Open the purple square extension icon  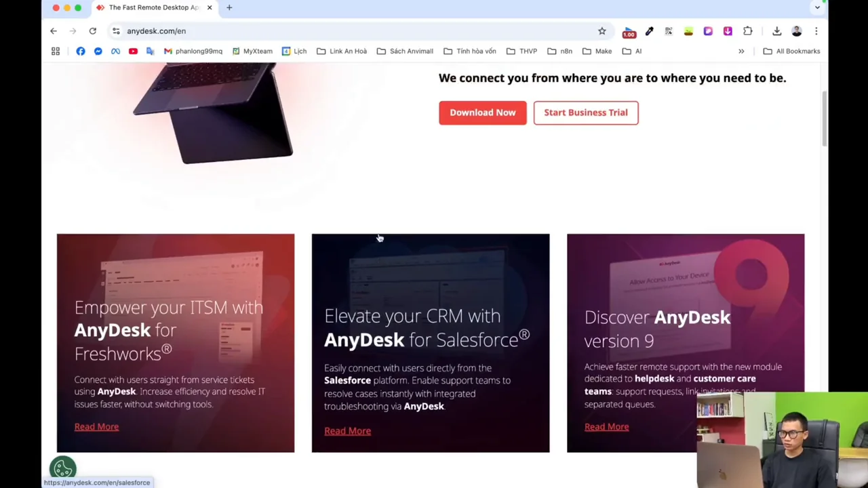pos(708,31)
